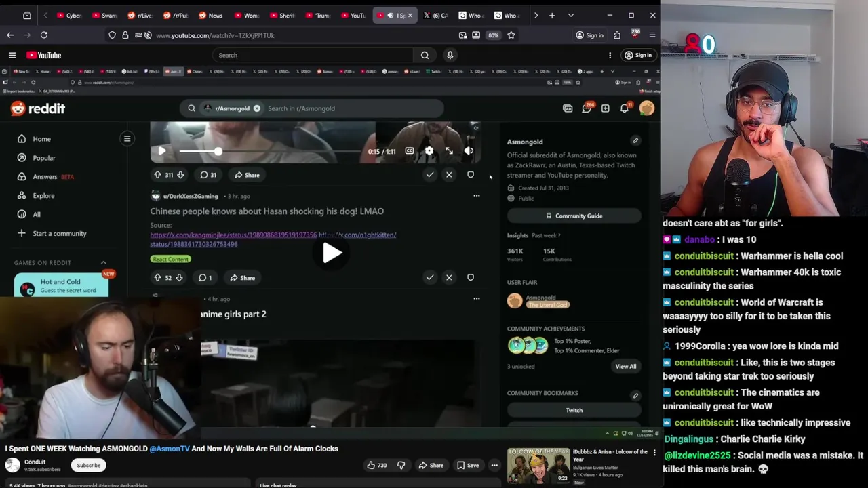
Task: Click Firefox toolbar Sign in
Action: tap(589, 35)
